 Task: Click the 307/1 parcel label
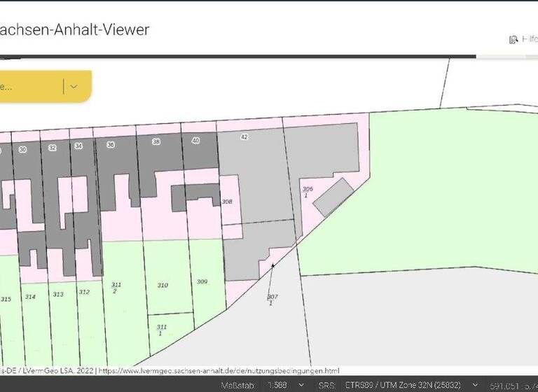tap(271, 300)
